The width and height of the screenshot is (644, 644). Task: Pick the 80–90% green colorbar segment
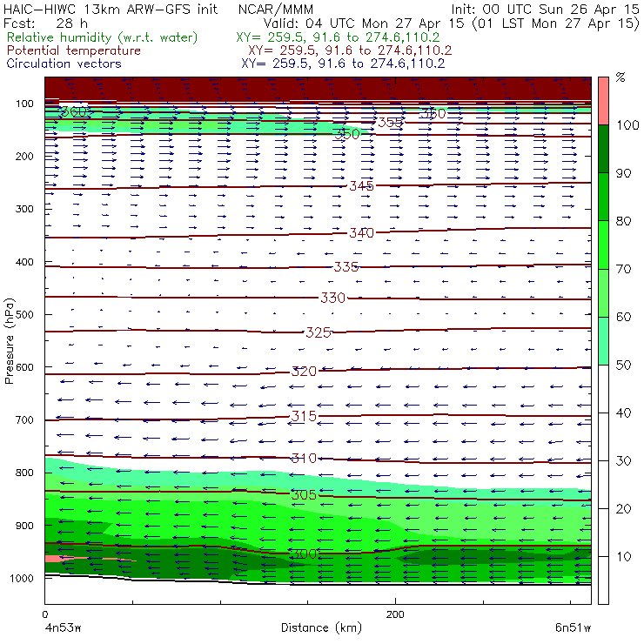coord(603,197)
